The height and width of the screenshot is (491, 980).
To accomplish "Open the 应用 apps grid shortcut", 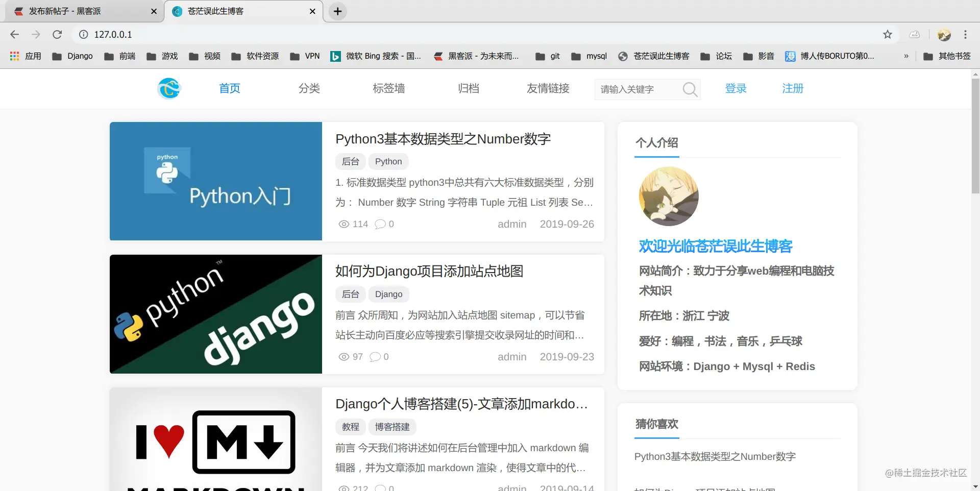I will (x=26, y=56).
